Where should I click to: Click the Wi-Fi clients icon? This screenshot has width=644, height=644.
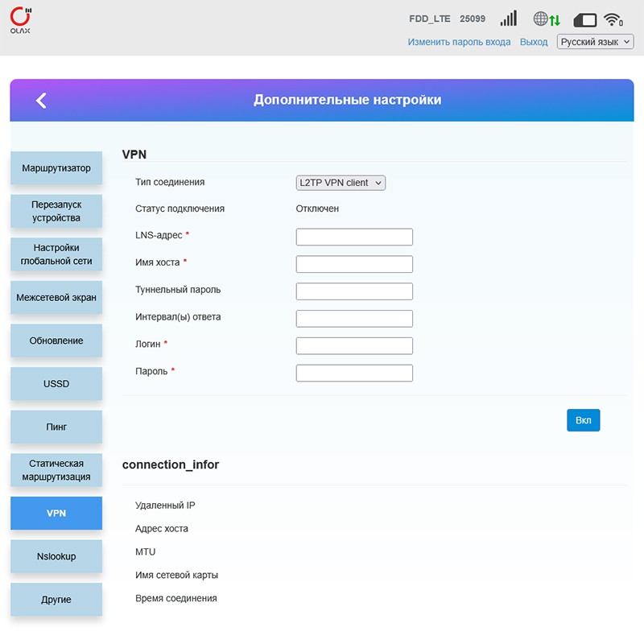(613, 19)
